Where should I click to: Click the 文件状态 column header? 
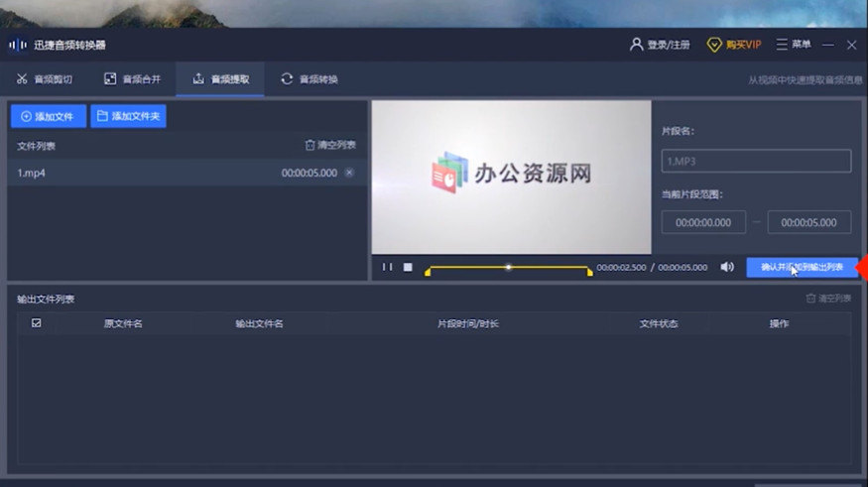[659, 323]
